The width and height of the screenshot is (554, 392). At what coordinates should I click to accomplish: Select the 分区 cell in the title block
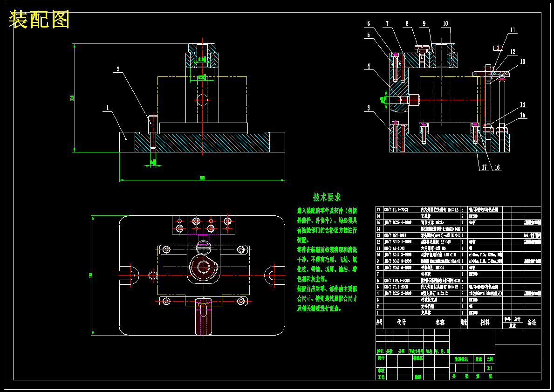(x=401, y=352)
